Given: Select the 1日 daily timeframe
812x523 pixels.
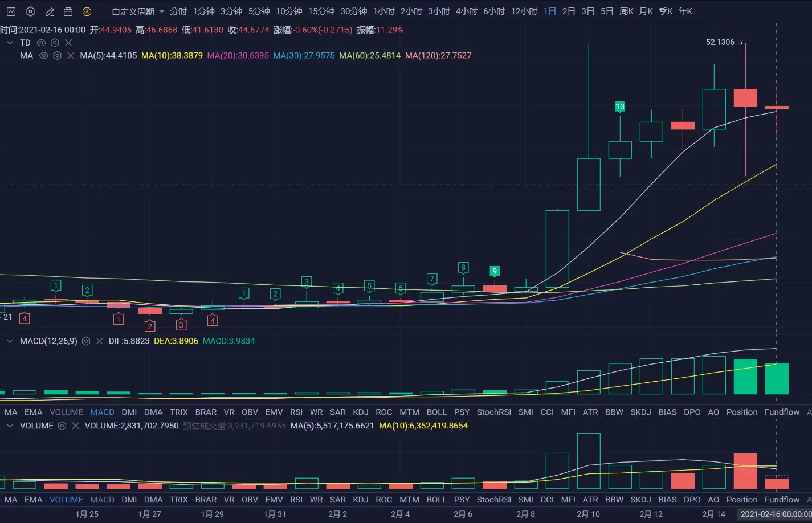Looking at the screenshot, I should pos(550,11).
